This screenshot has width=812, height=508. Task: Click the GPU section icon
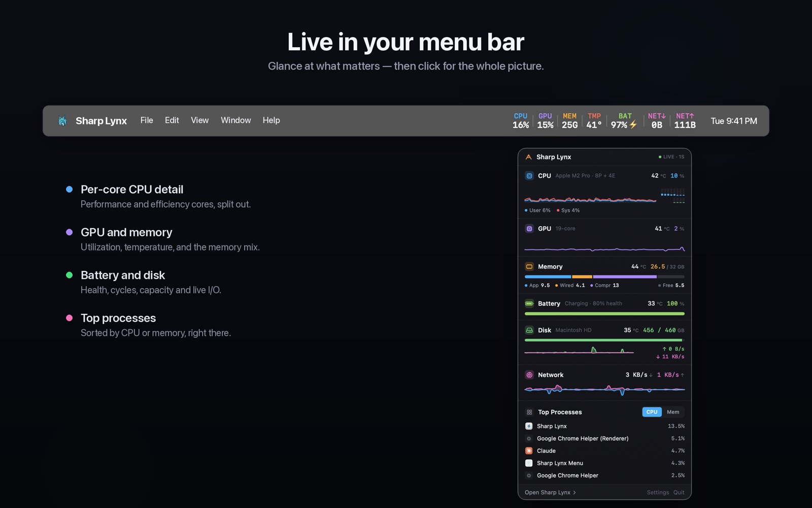pos(529,229)
